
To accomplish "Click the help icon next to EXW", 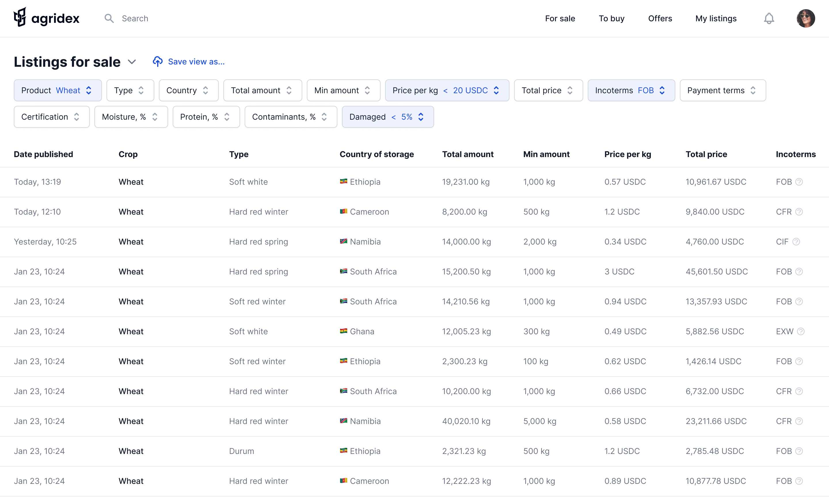I will (x=801, y=331).
